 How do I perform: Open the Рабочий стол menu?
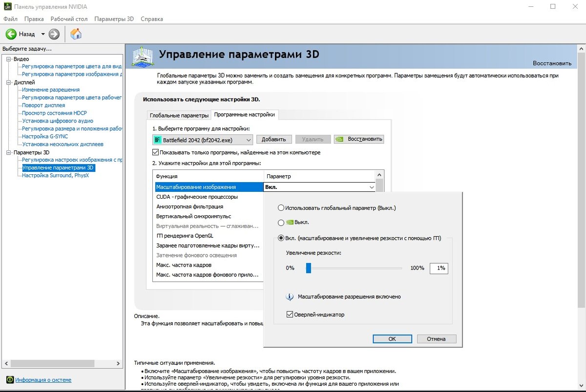point(69,19)
